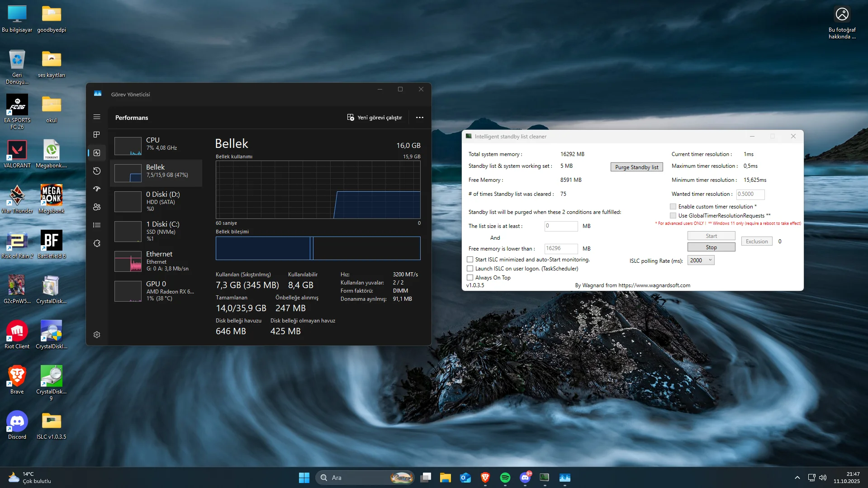The image size is (868, 488).
Task: Open the three-dot more options menu
Action: click(x=420, y=118)
